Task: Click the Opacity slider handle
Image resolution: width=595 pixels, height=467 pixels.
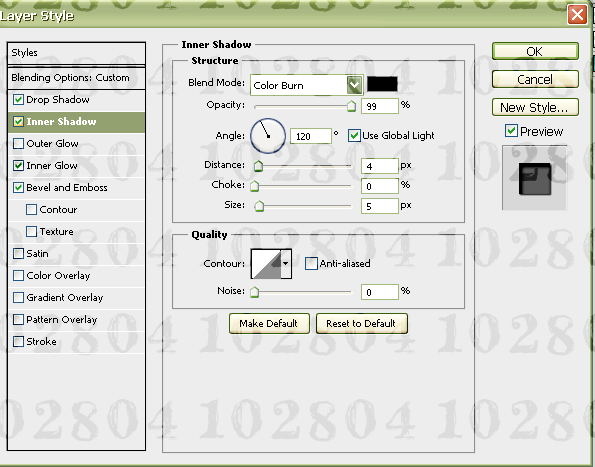Action: click(352, 106)
